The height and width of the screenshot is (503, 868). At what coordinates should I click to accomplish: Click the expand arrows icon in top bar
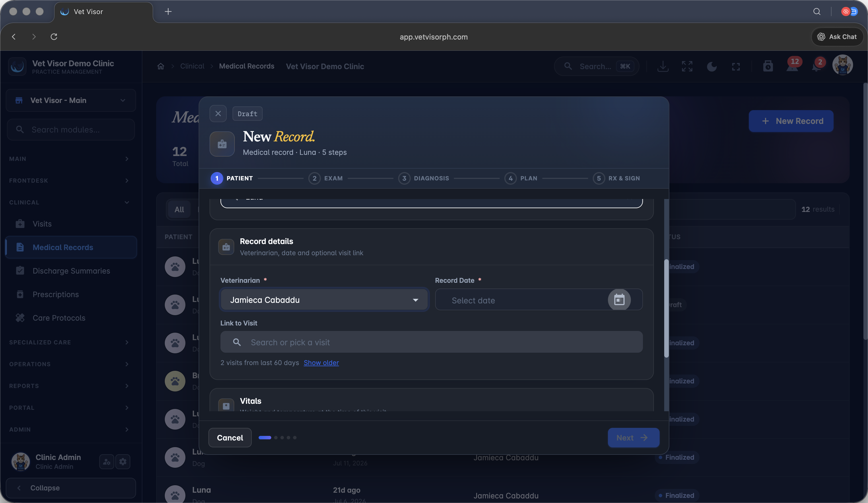tap(687, 66)
